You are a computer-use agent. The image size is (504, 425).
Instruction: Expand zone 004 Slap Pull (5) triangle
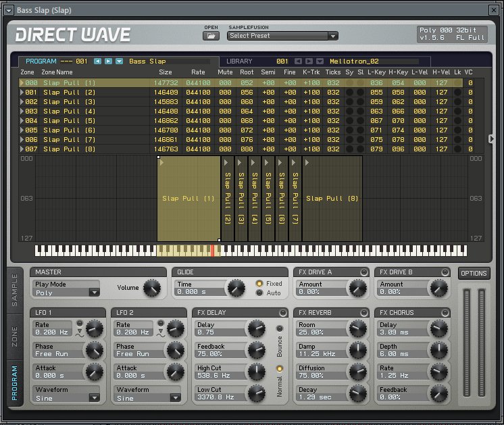pyautogui.click(x=22, y=120)
